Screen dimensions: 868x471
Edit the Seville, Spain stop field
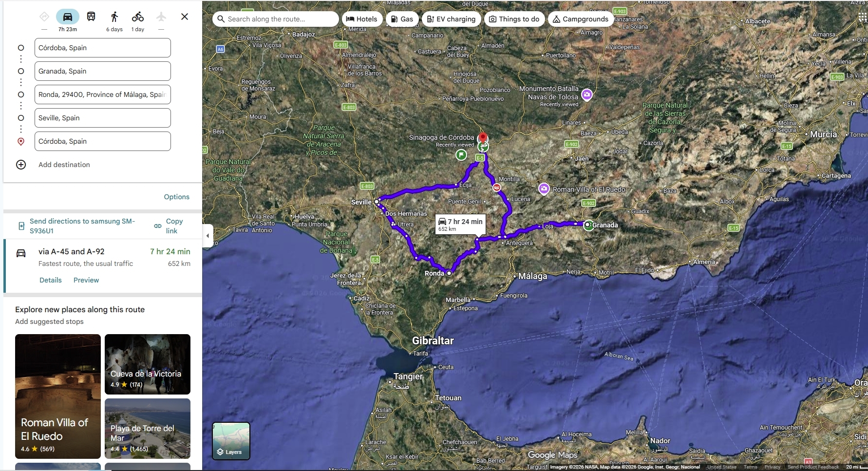[103, 118]
